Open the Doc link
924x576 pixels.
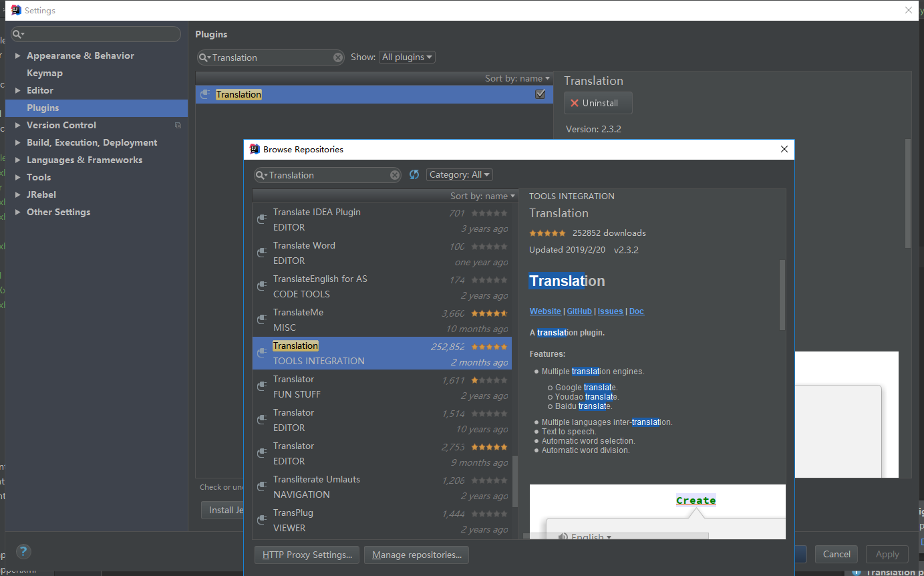click(637, 311)
